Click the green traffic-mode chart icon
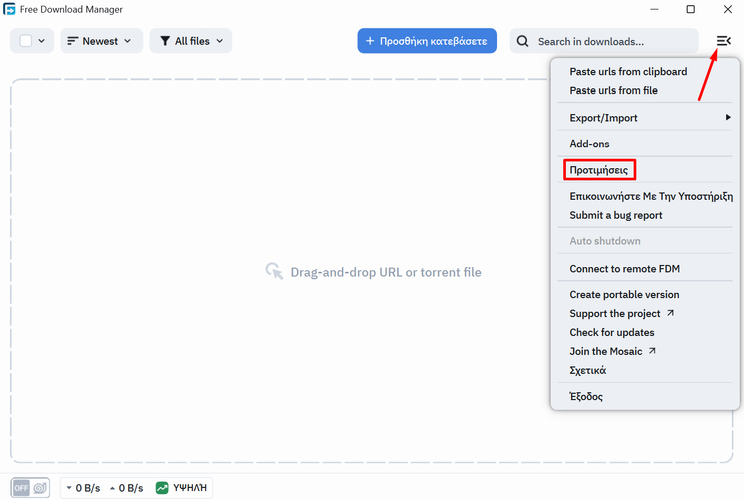This screenshot has width=744, height=500. pyautogui.click(x=162, y=488)
